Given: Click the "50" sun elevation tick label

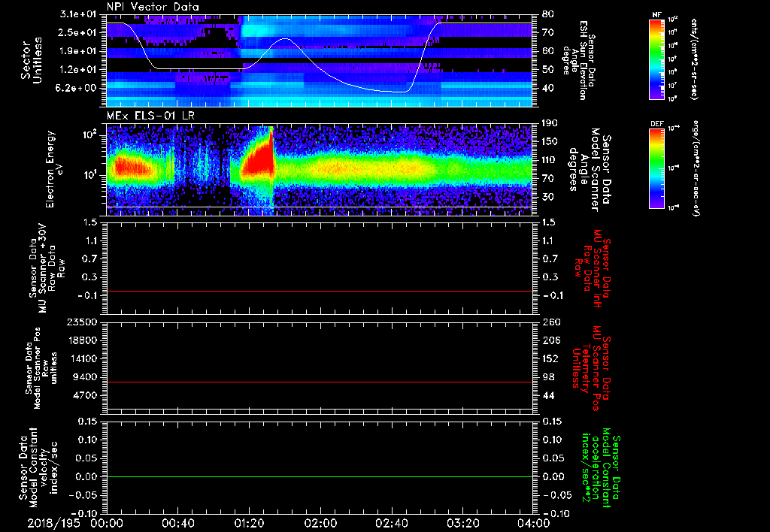Looking at the screenshot, I should 548,70.
